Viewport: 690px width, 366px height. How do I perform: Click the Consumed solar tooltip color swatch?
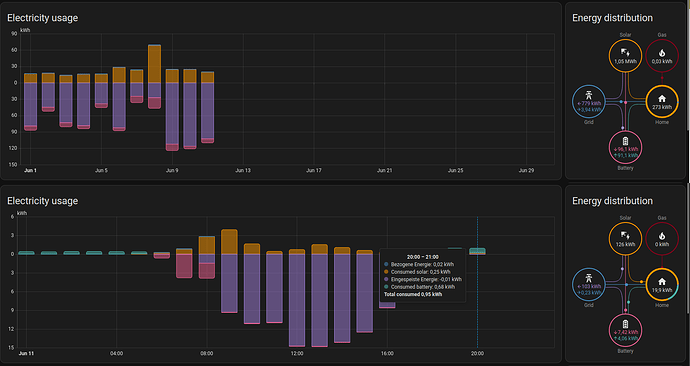tap(386, 272)
